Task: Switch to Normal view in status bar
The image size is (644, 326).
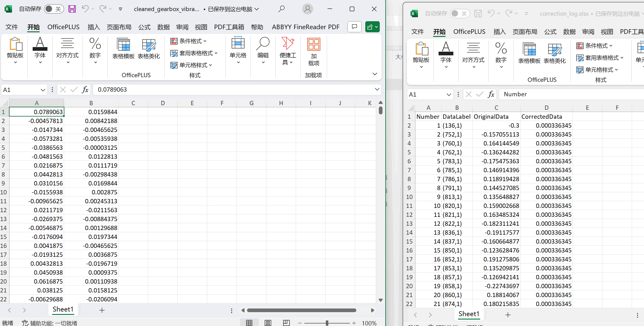Action: tap(249, 323)
